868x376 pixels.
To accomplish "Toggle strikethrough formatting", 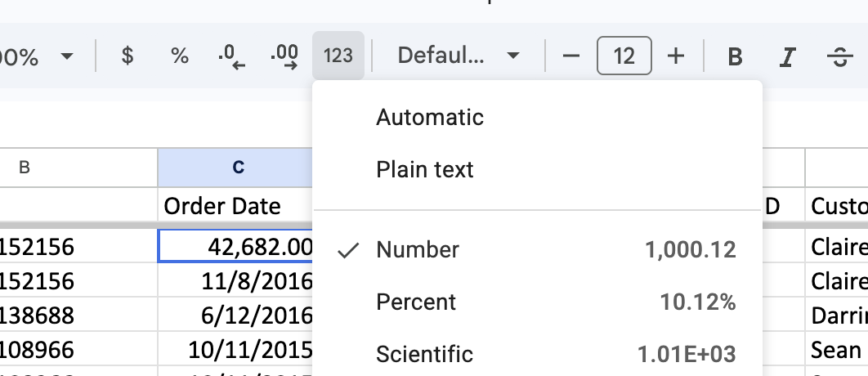I will tap(839, 56).
